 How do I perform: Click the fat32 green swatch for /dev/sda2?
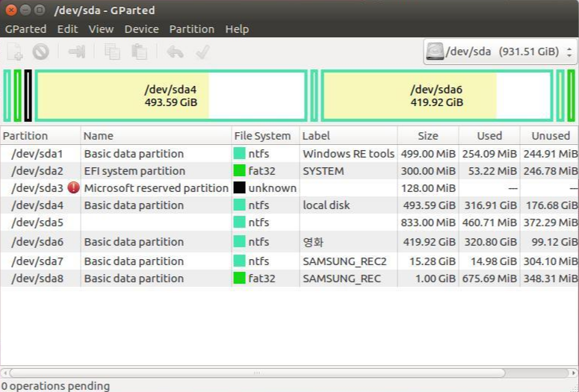(239, 170)
